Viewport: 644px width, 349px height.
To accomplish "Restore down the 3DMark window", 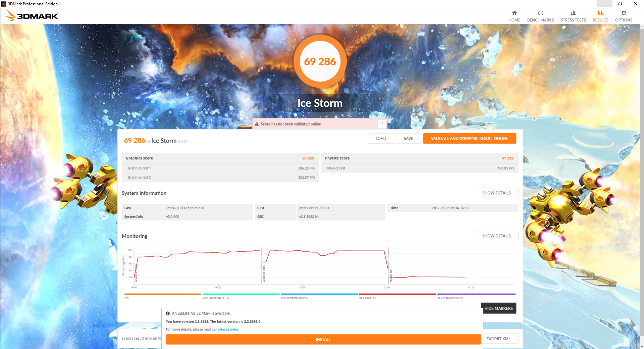I will tap(620, 4).
